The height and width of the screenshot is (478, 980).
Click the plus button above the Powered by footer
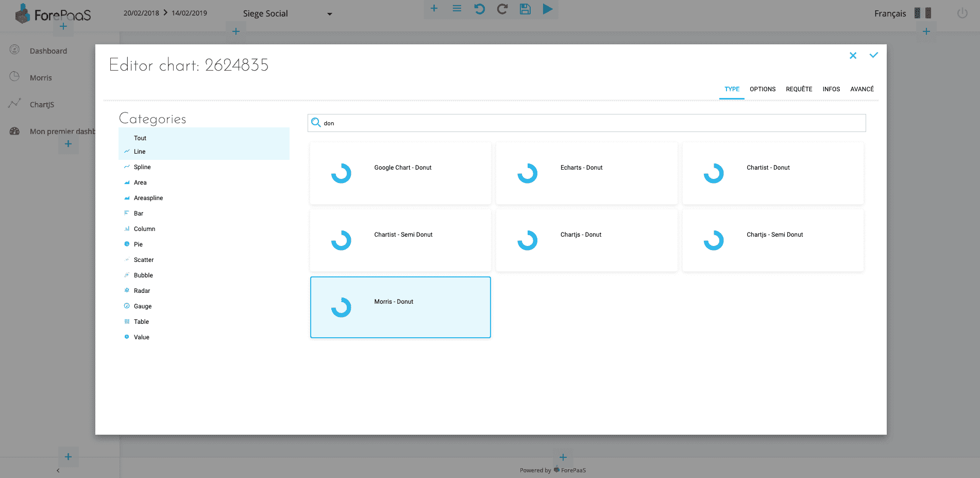(563, 457)
